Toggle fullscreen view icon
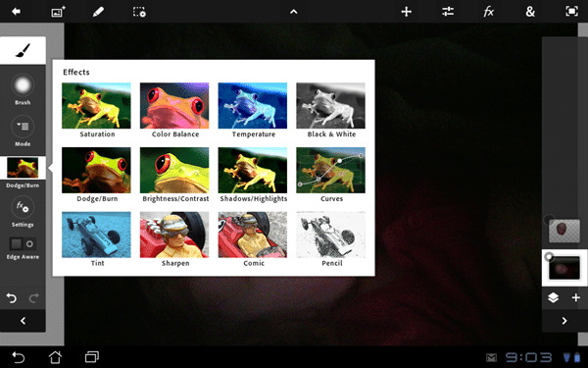Image resolution: width=588 pixels, height=368 pixels. point(571,12)
